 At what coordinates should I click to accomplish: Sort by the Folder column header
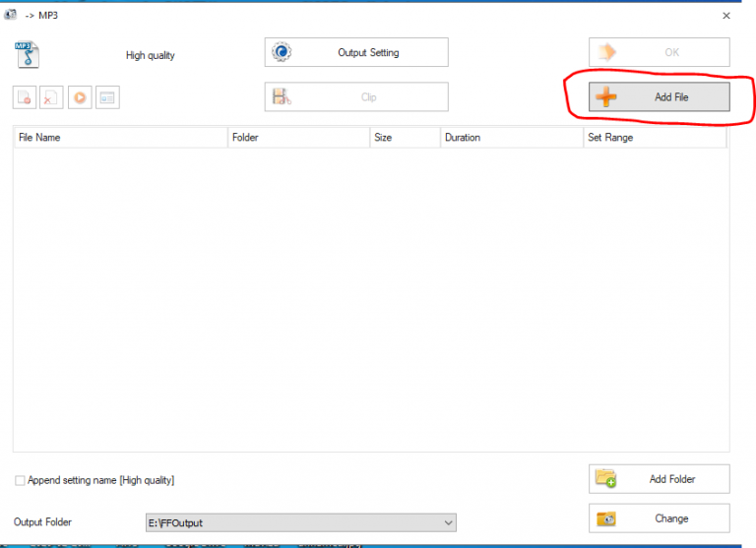[298, 138]
